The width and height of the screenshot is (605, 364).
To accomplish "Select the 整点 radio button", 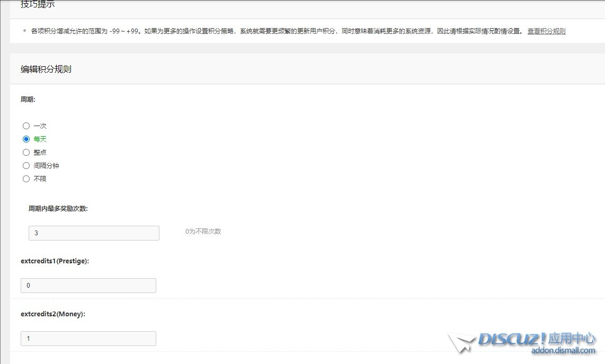I will point(26,153).
